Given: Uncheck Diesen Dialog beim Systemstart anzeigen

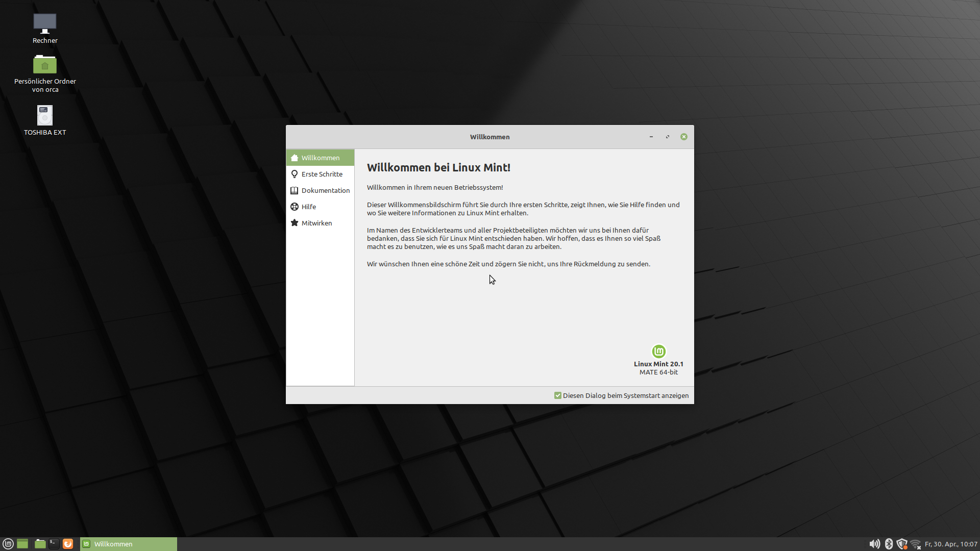Looking at the screenshot, I should point(558,395).
